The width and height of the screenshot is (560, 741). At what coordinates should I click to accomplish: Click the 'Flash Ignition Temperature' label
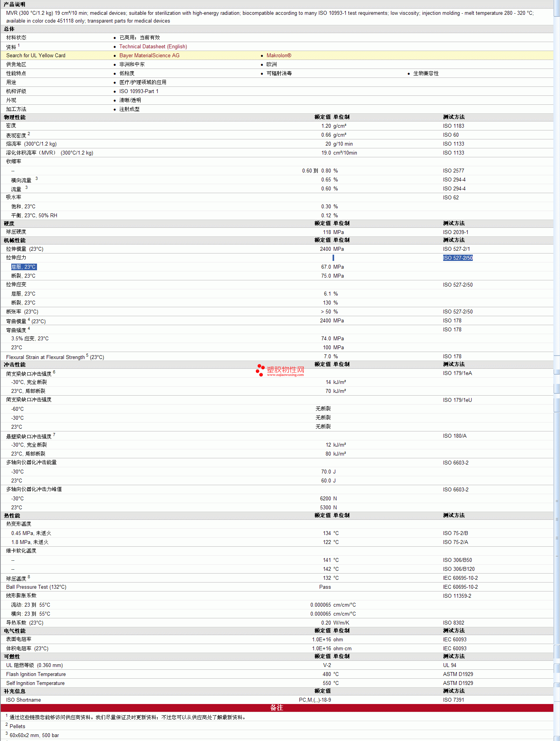pos(36,674)
